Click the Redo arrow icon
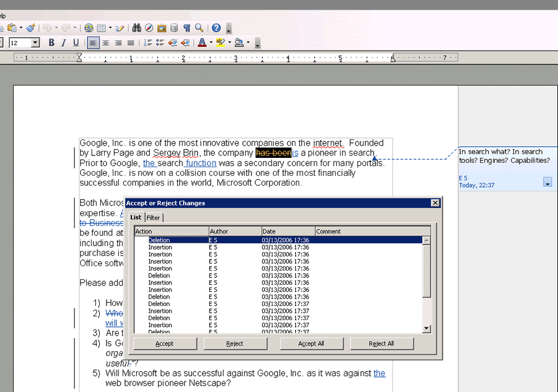This screenshot has height=392, width=558. pyautogui.click(x=66, y=28)
